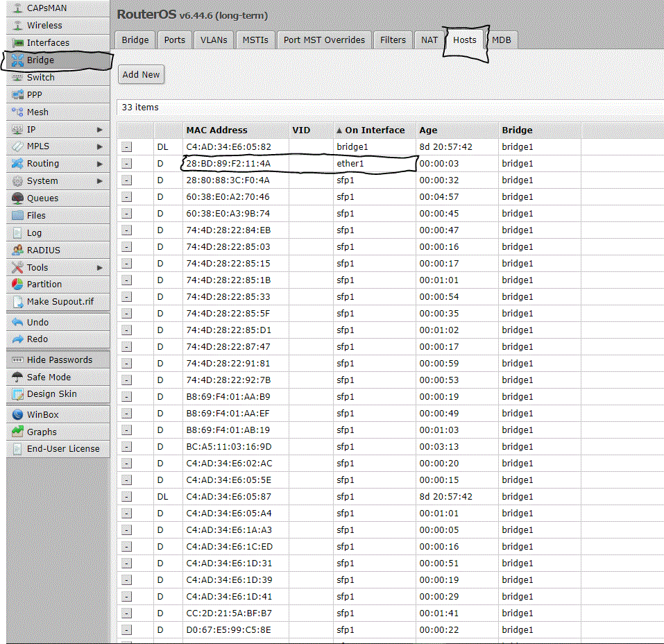
Task: Sort by On Interface column header
Action: [x=375, y=130]
